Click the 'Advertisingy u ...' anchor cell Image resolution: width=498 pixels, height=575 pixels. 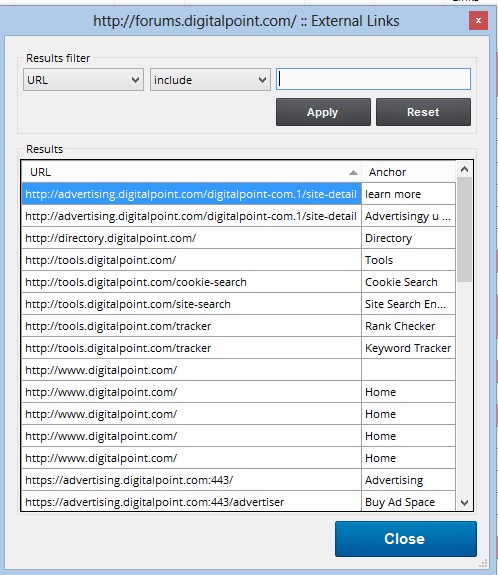point(409,216)
